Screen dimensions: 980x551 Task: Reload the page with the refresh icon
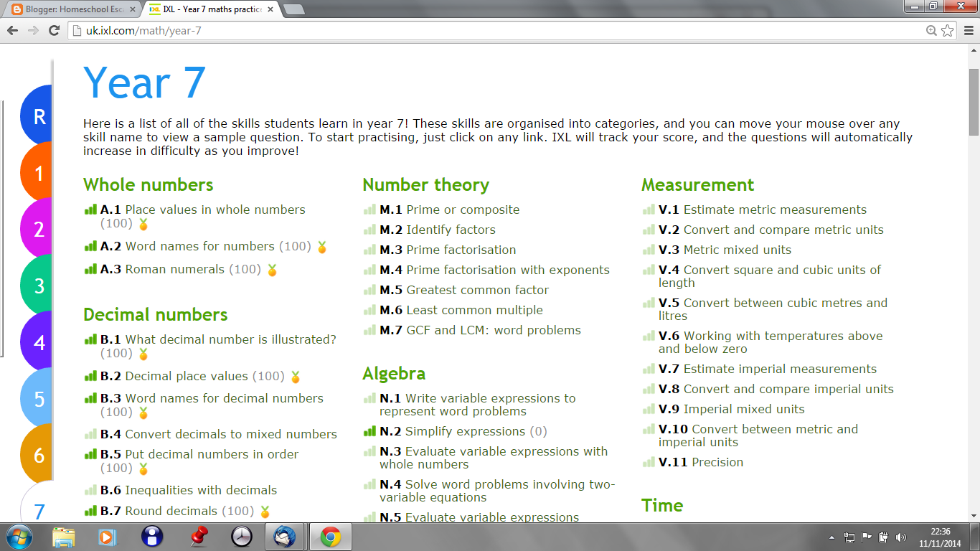pyautogui.click(x=54, y=30)
